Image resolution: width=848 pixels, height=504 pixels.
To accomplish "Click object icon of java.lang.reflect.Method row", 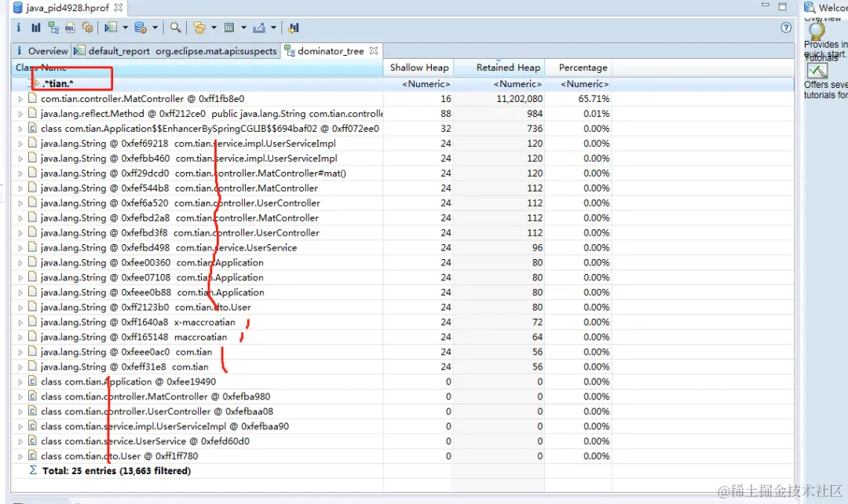I will [32, 114].
